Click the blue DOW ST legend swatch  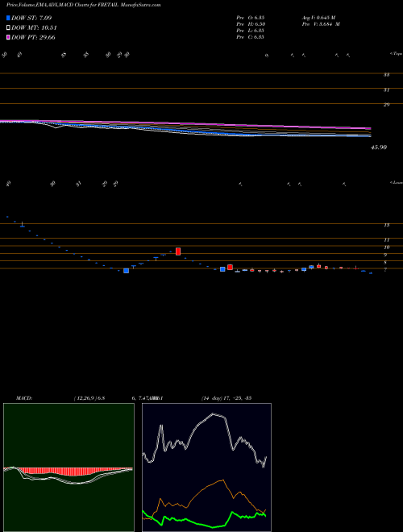(x=8, y=18)
